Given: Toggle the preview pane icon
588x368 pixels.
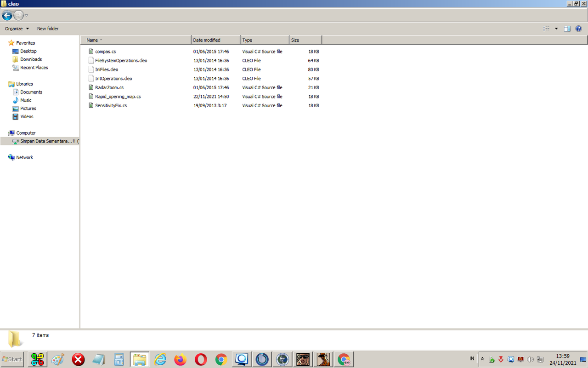Looking at the screenshot, I should coord(567,29).
